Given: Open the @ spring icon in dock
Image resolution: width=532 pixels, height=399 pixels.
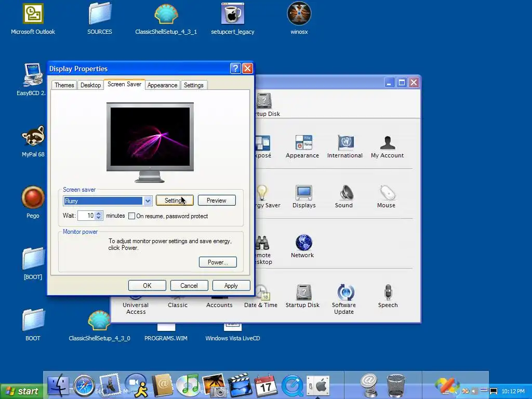Looking at the screenshot, I should [x=369, y=385].
